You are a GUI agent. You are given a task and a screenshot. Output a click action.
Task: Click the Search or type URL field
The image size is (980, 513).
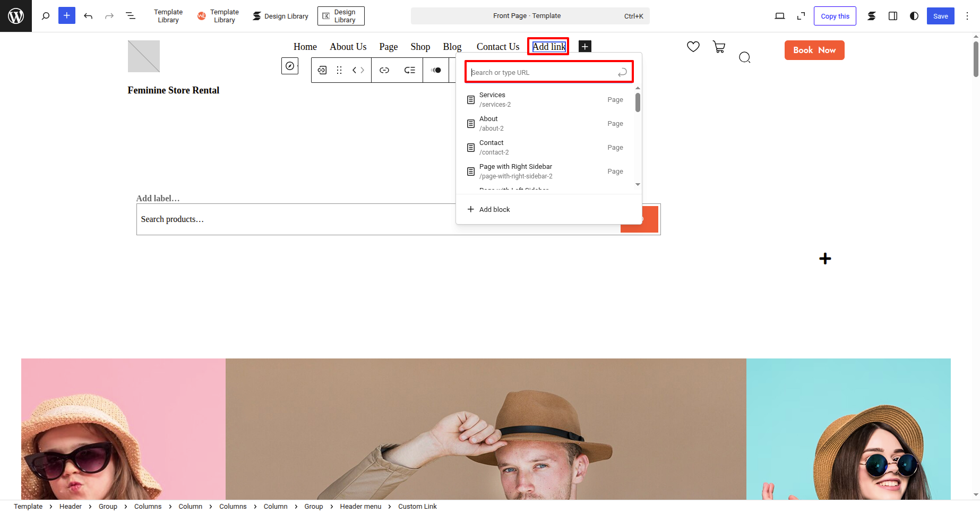(543, 72)
